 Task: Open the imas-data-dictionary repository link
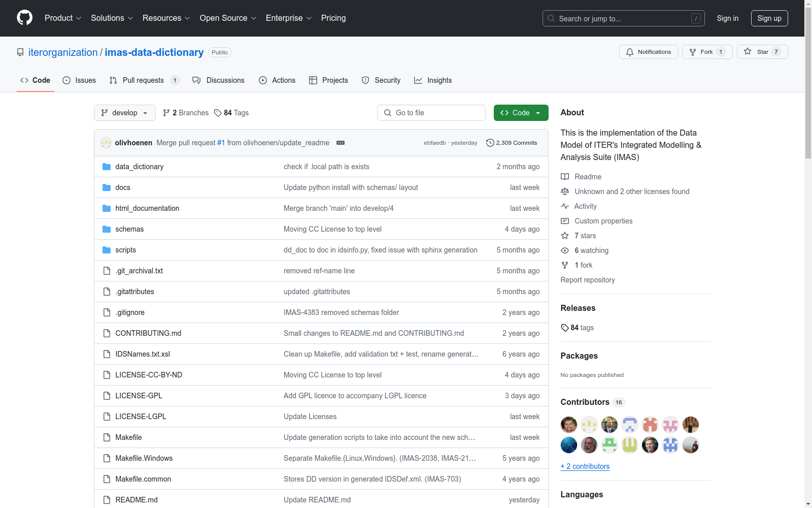[x=154, y=52]
